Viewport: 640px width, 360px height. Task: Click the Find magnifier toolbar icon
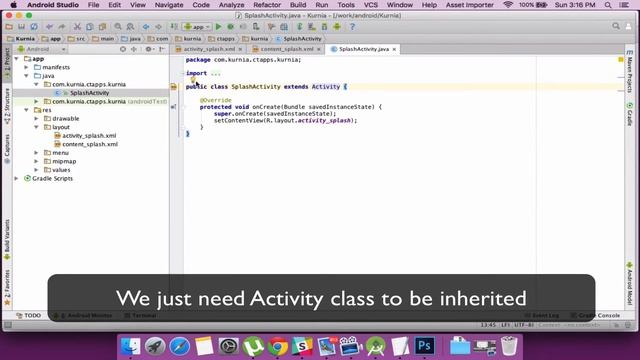click(118, 27)
